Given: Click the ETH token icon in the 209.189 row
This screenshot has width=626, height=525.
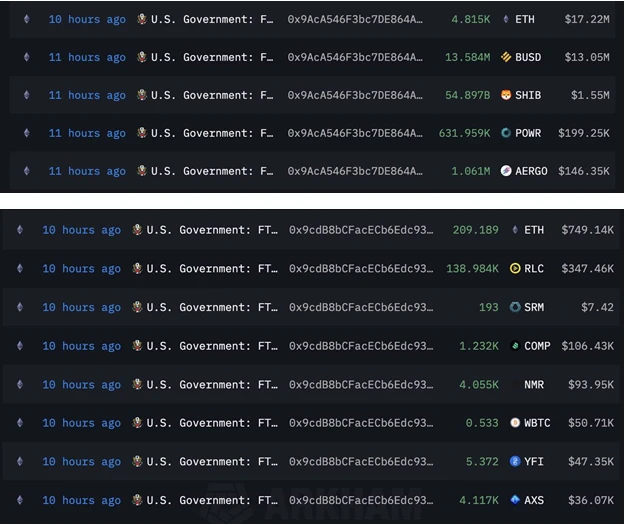Looking at the screenshot, I should coord(515,230).
